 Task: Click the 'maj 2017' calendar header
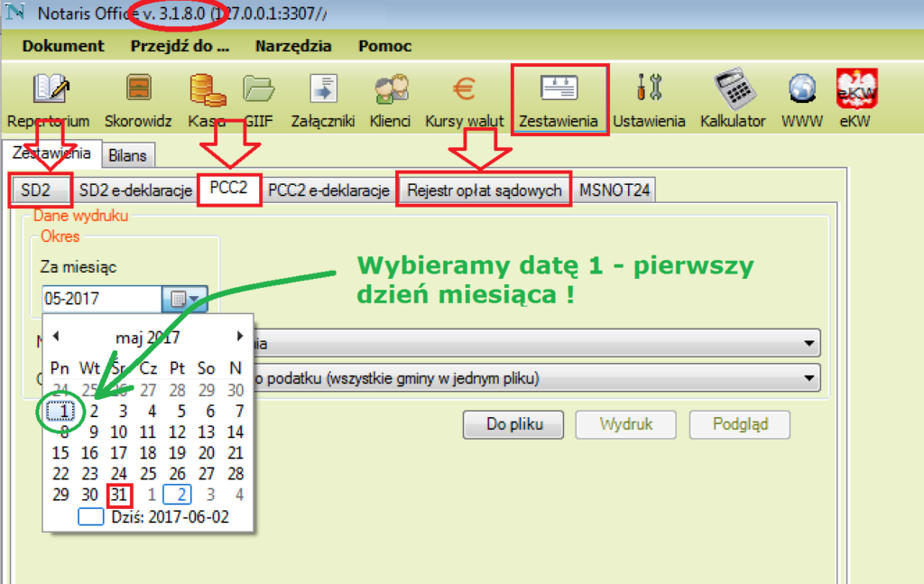pos(148,338)
